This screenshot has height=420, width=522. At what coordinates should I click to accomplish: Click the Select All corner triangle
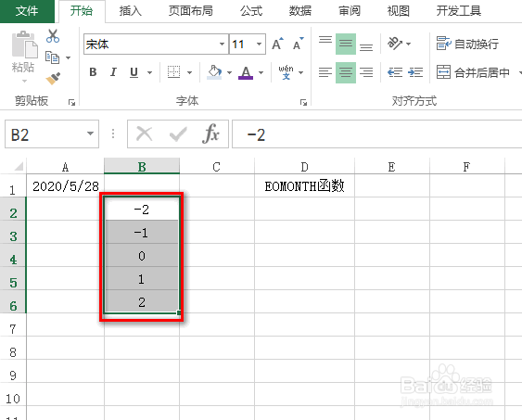(19, 166)
